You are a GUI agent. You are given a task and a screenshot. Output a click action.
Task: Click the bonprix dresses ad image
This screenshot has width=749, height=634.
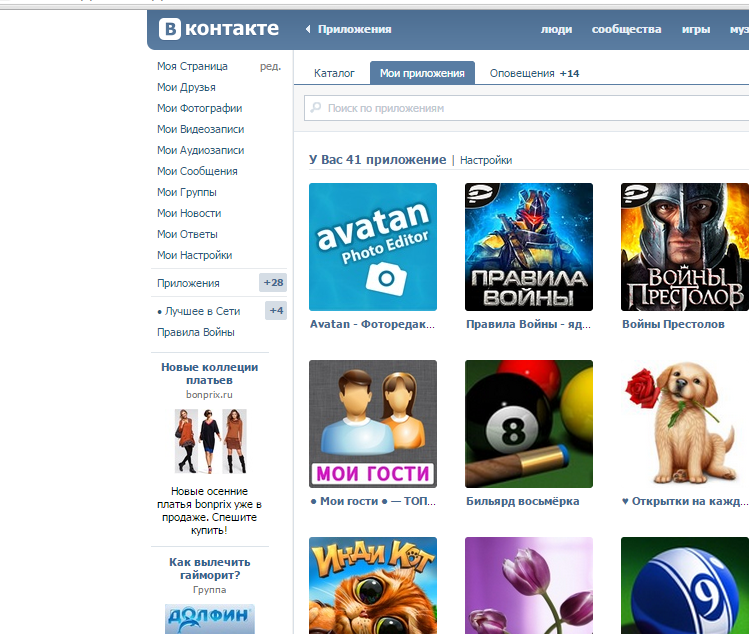(x=210, y=441)
